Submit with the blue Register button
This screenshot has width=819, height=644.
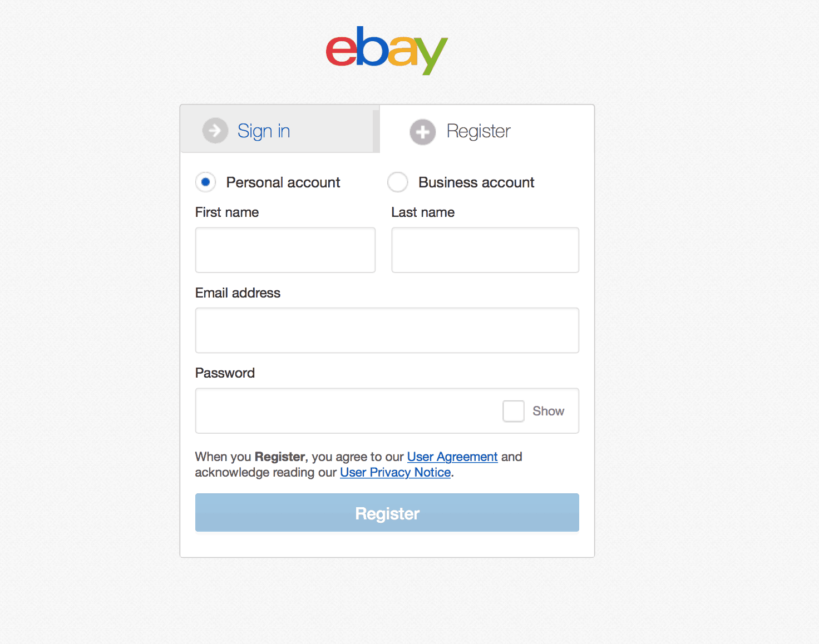387,513
